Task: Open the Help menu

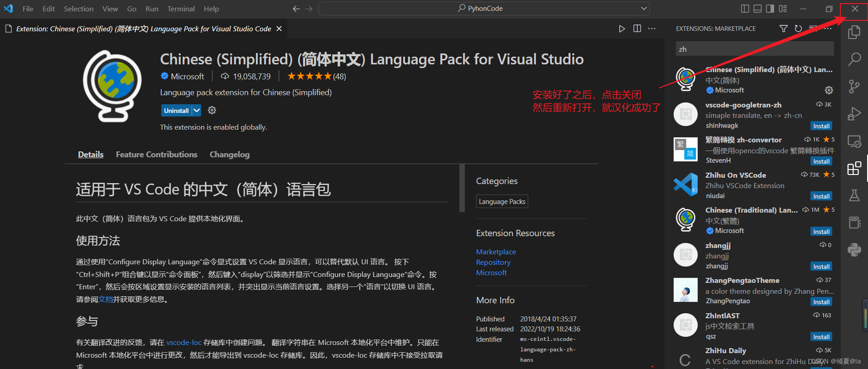Action: coord(211,9)
